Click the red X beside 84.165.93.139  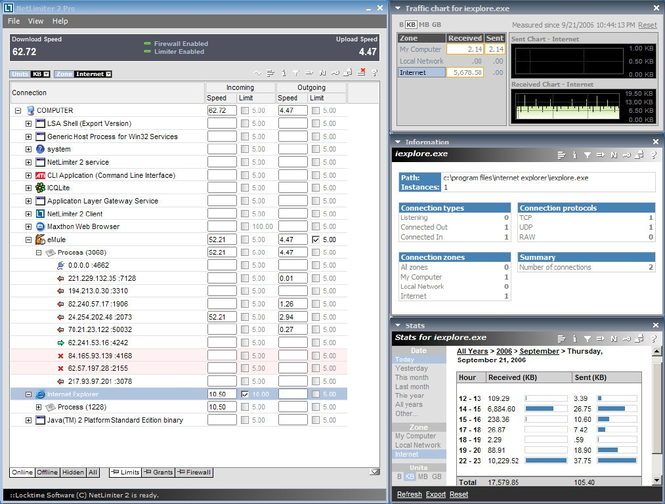pyautogui.click(x=60, y=357)
